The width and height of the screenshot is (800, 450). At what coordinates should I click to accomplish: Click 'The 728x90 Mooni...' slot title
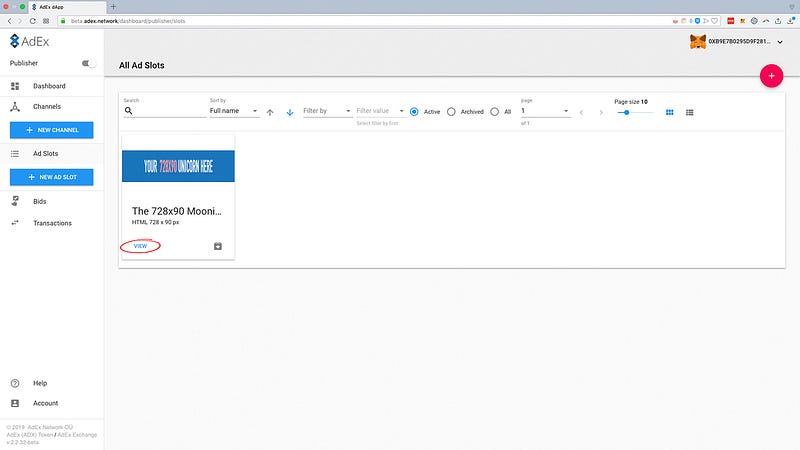point(177,211)
